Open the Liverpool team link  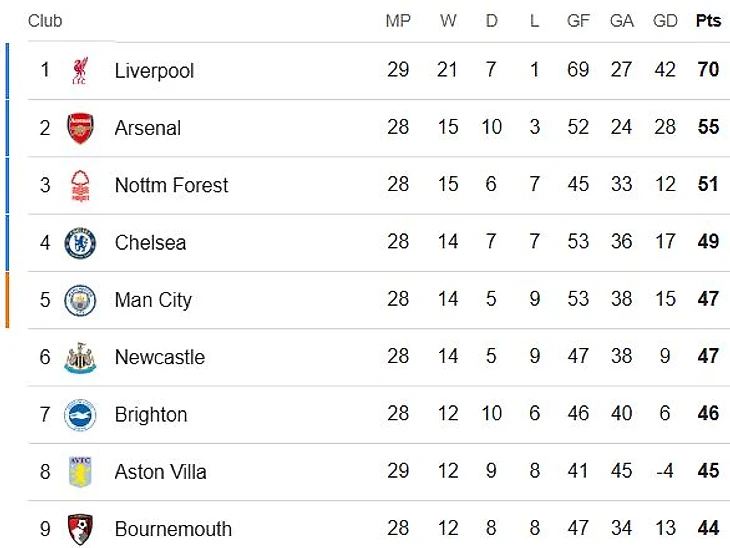coord(154,71)
